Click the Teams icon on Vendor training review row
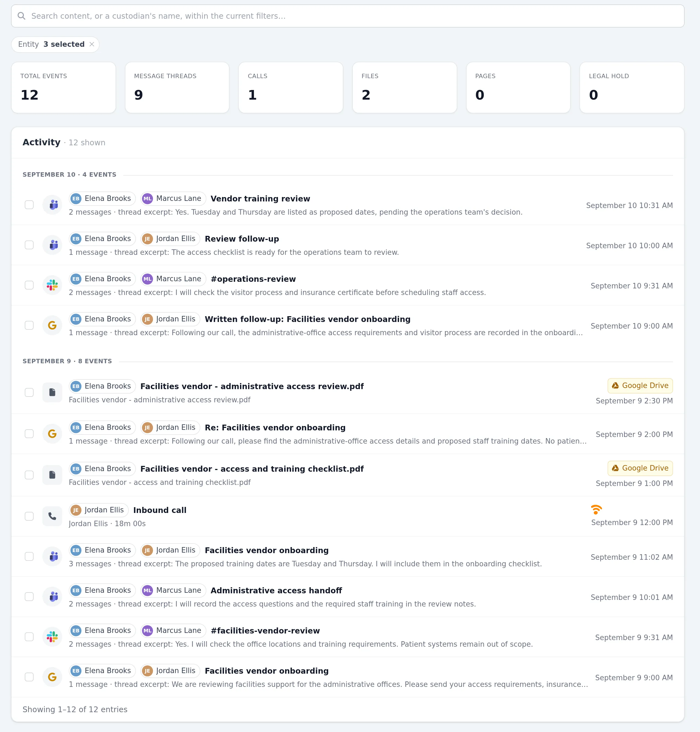This screenshot has height=732, width=700. click(x=52, y=205)
